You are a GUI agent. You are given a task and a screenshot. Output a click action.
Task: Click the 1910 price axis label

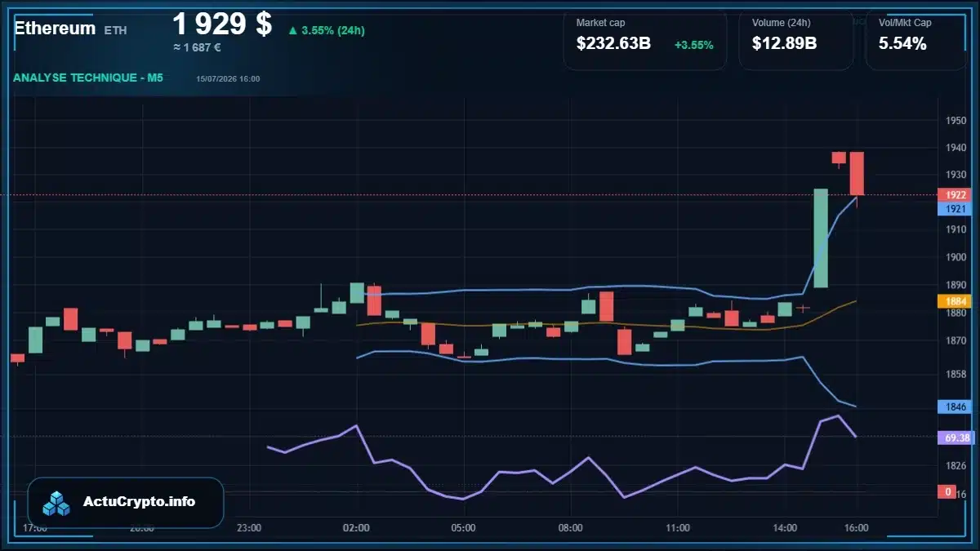[956, 230]
